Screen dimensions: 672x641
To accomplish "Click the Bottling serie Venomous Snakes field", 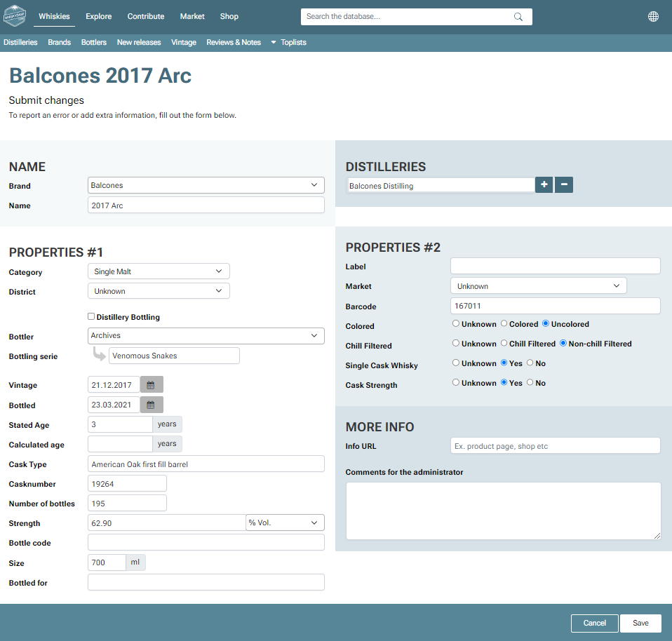I will point(174,356).
